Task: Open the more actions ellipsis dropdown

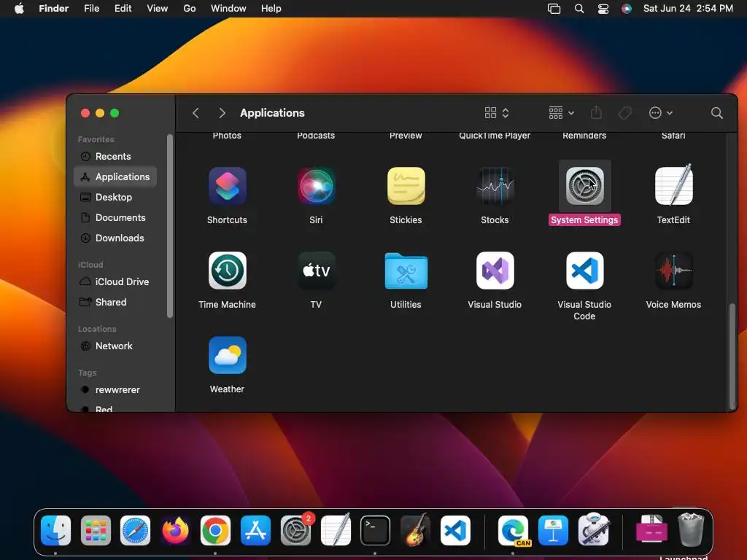Action: click(x=661, y=113)
